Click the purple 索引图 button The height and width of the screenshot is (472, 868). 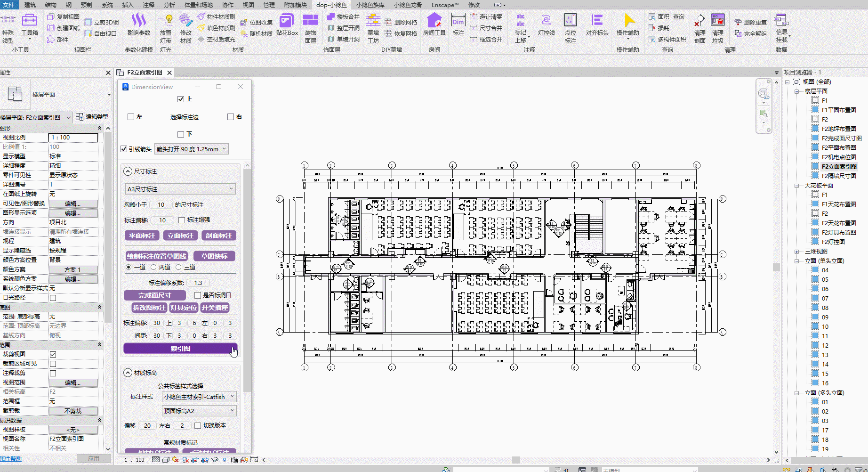click(x=180, y=349)
